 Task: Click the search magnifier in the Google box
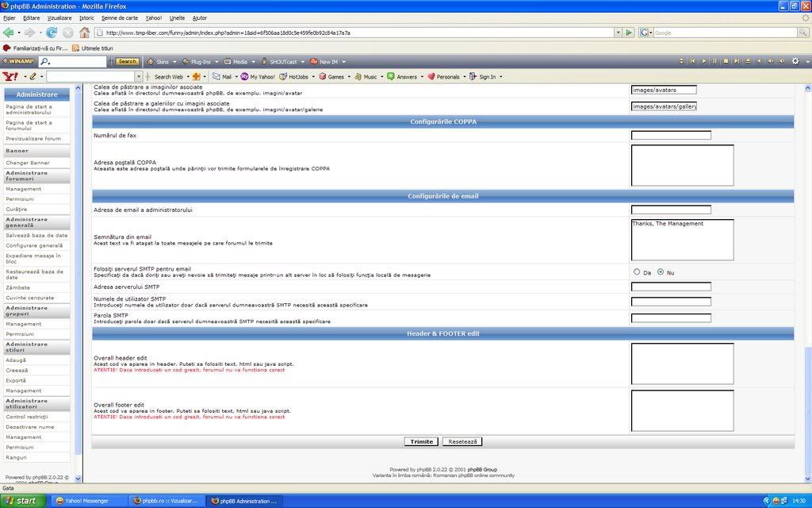coord(803,33)
